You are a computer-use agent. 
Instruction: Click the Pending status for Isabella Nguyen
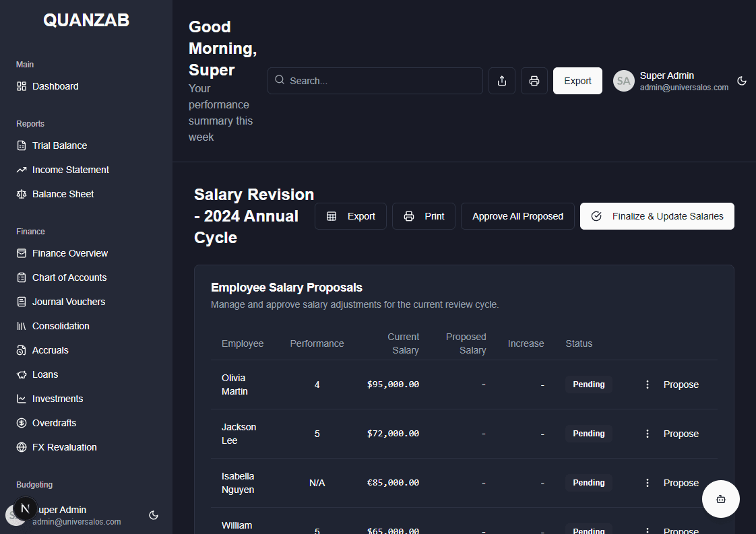pyautogui.click(x=589, y=483)
